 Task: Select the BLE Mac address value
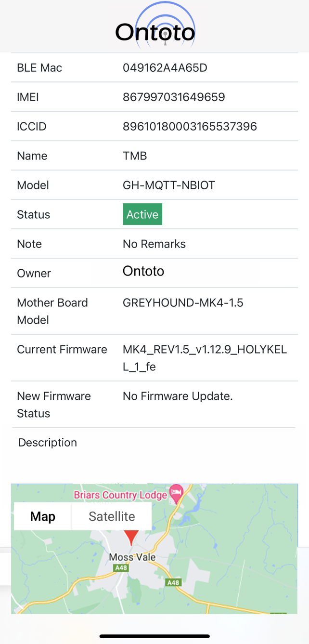[x=165, y=67]
